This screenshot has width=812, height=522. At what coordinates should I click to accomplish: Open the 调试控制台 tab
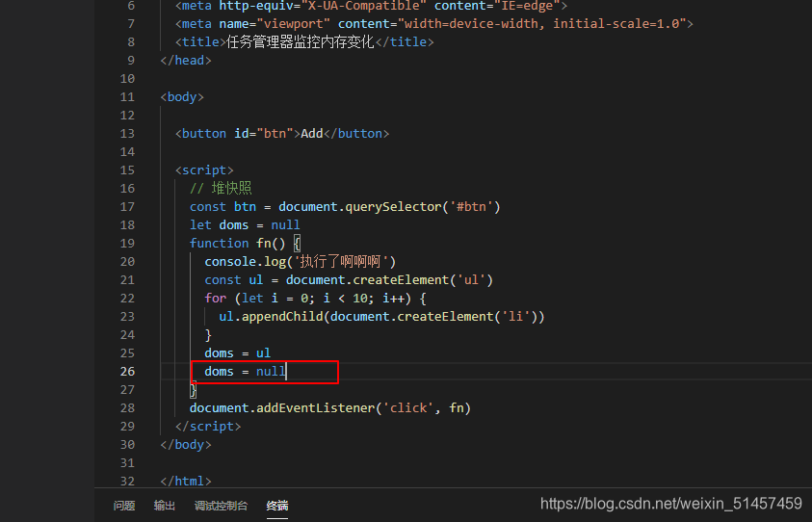221,506
